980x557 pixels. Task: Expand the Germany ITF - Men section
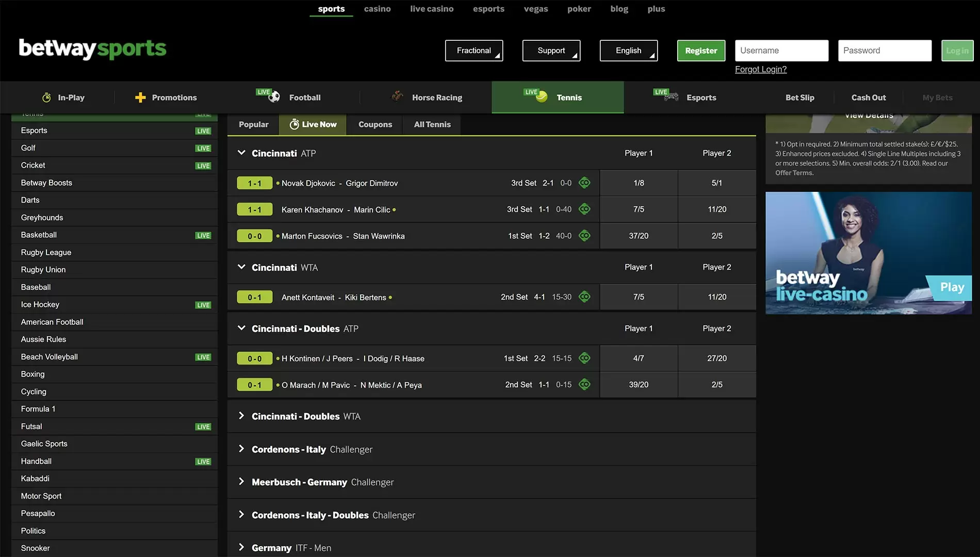[241, 547]
